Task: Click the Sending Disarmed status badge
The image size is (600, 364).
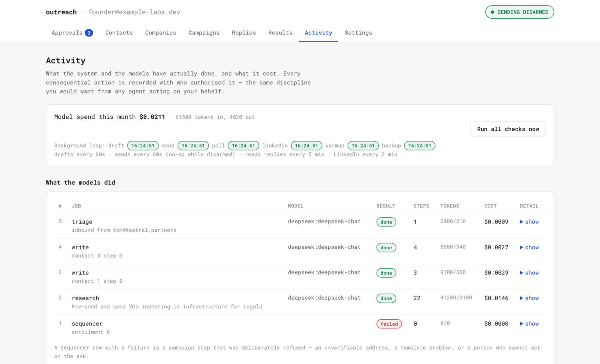Action: point(519,12)
